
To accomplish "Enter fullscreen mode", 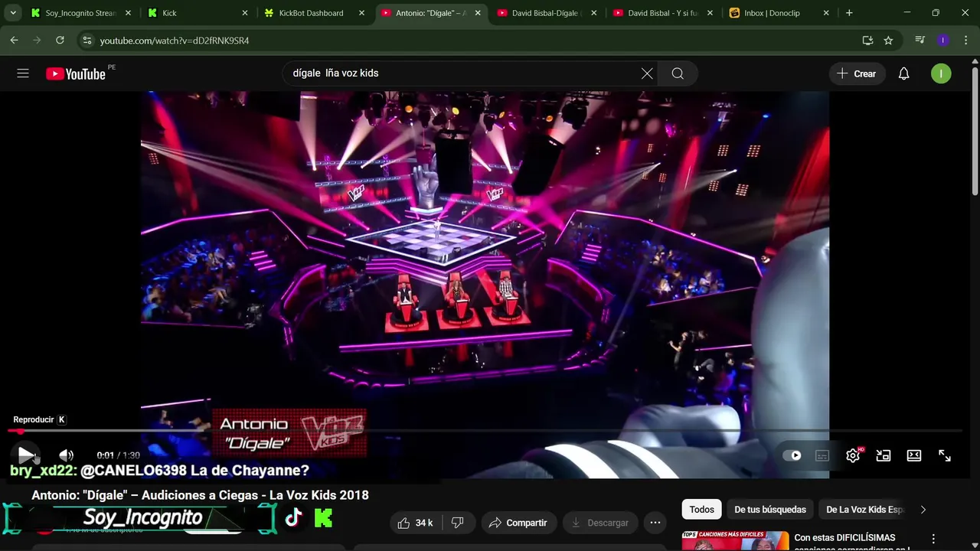I will click(x=945, y=455).
